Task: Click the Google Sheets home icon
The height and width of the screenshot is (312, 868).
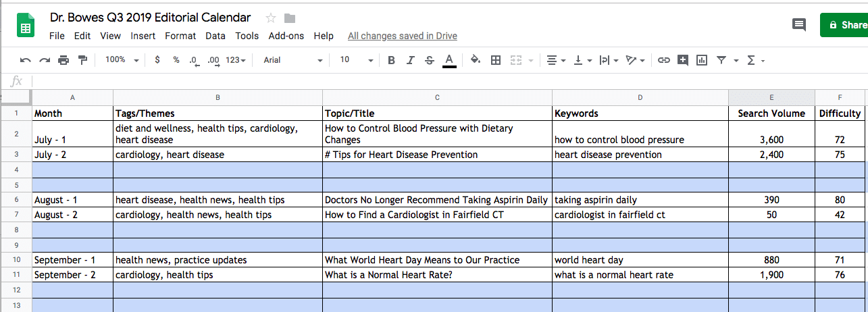Action: pos(26,26)
